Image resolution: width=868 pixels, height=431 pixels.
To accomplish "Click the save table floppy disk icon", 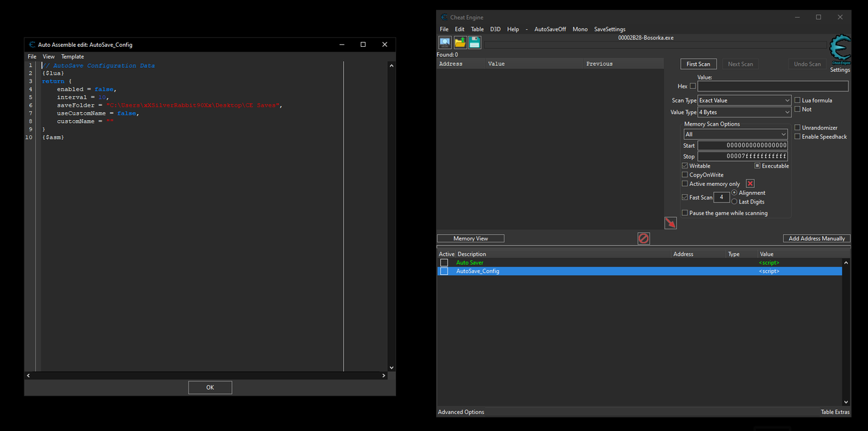I will coord(475,42).
